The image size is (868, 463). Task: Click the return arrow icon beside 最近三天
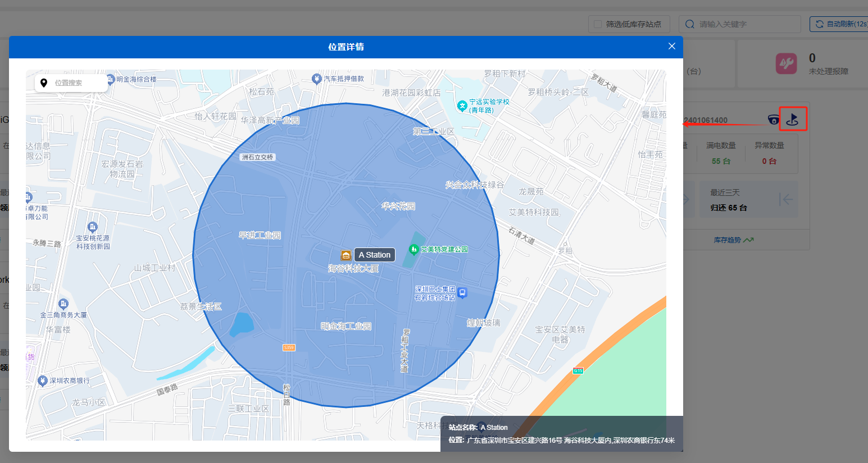coord(786,199)
